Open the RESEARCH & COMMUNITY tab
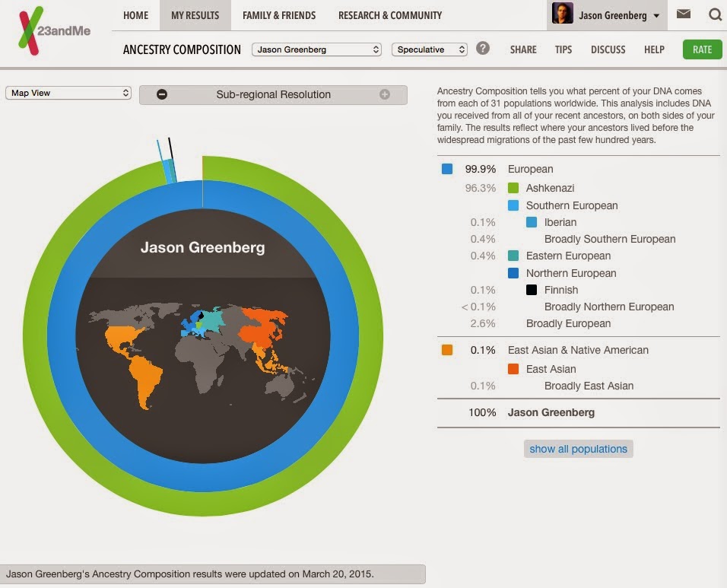Viewport: 727px width, 588px height. click(x=390, y=15)
